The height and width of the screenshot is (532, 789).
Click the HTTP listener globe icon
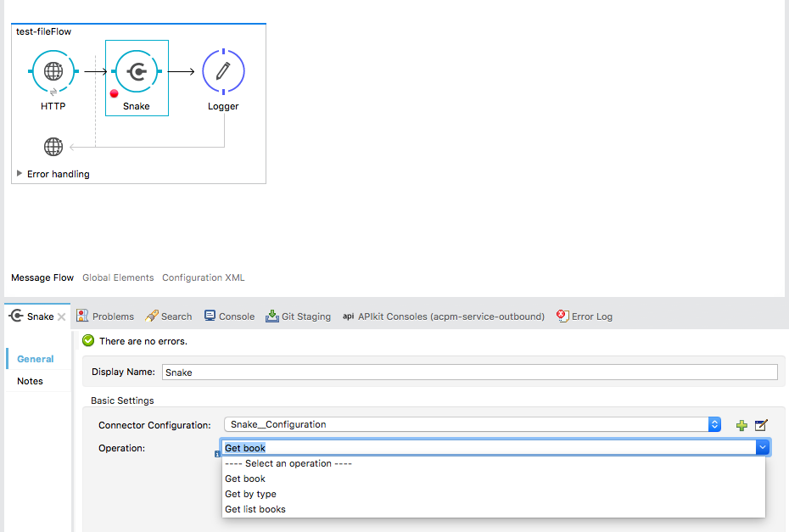[53, 71]
